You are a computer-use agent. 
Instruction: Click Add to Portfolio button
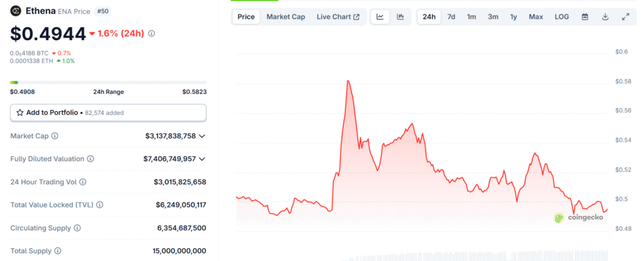pos(108,113)
